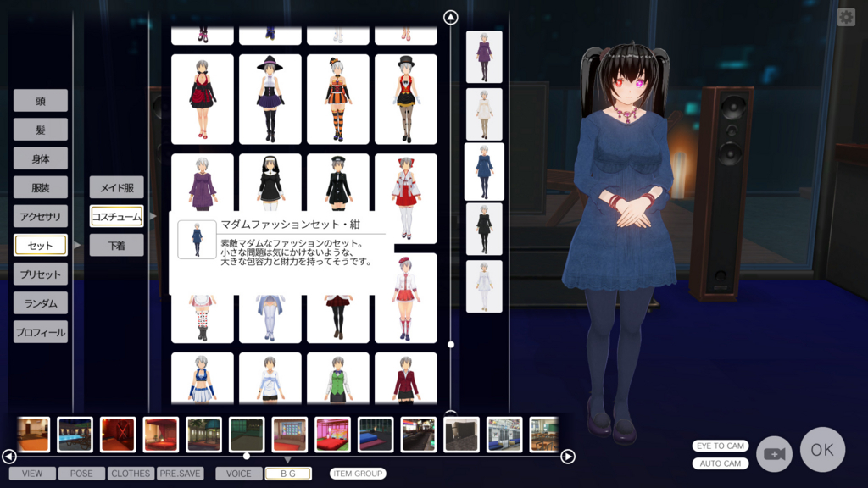Click the camera add icon button

(774, 454)
